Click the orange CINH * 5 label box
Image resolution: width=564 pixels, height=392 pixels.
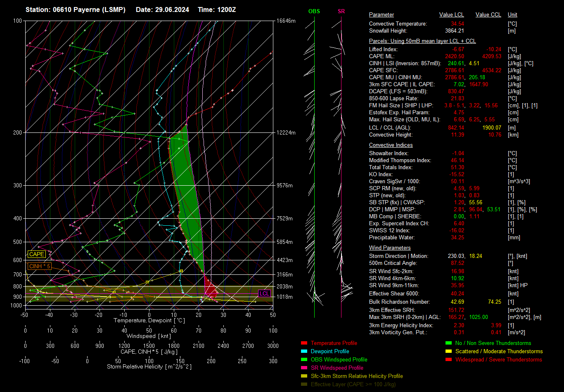pos(40,267)
